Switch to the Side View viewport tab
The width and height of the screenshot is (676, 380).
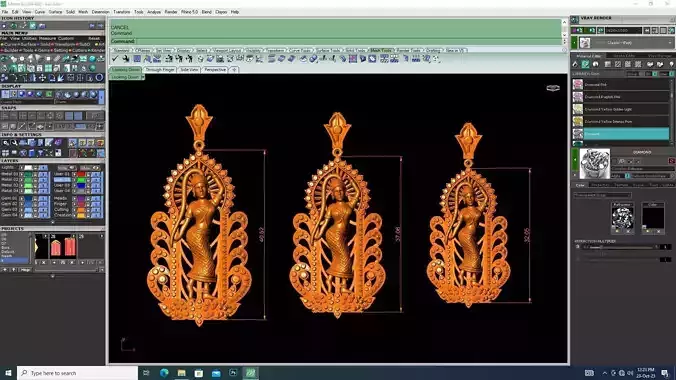[189, 69]
